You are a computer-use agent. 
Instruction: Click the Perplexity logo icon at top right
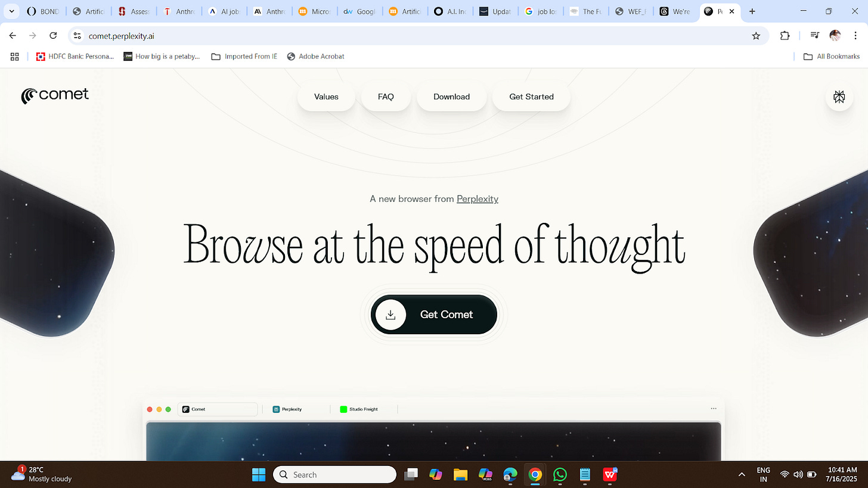point(839,97)
